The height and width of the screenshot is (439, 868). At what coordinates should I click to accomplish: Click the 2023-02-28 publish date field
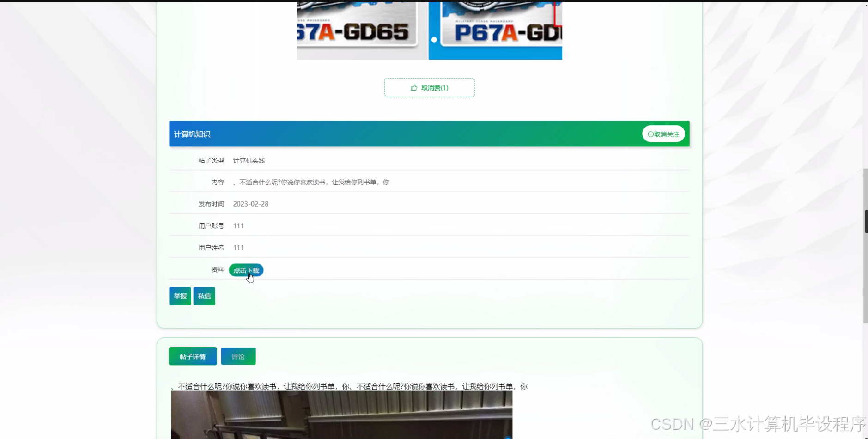pyautogui.click(x=251, y=204)
